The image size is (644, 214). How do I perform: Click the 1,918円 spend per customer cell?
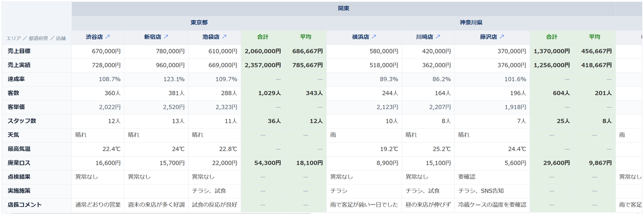pos(492,107)
